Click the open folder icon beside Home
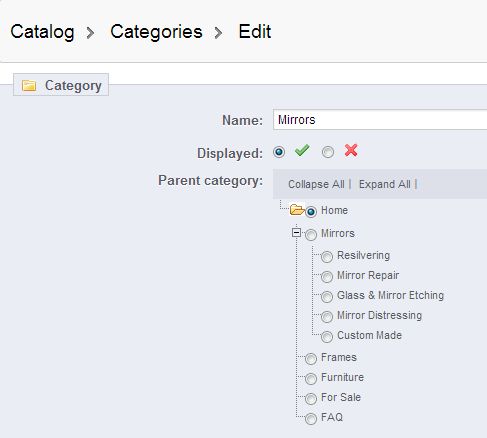The image size is (487, 438). point(297,210)
